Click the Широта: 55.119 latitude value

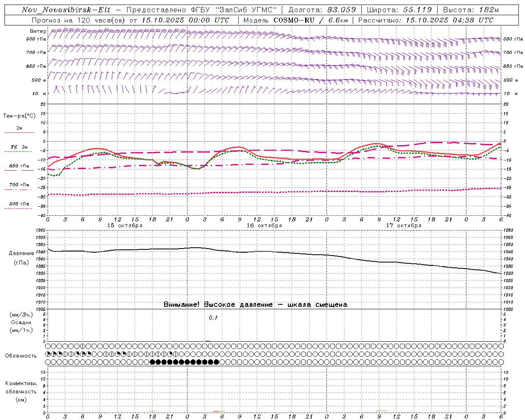[399, 10]
